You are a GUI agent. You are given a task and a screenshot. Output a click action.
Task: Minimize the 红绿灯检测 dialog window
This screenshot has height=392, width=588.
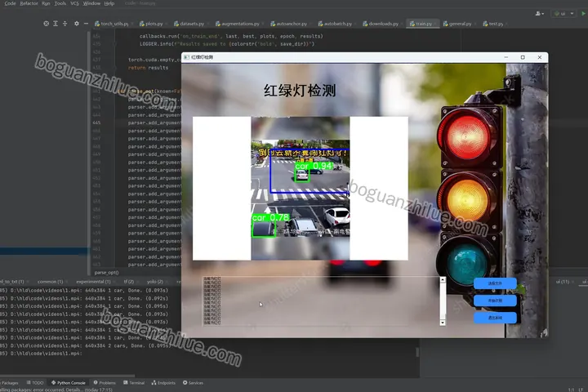(506, 57)
